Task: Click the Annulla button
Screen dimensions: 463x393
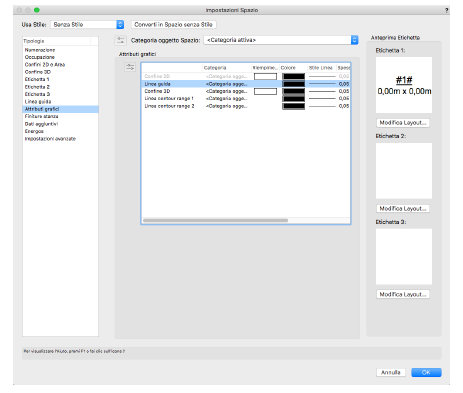Action: click(x=391, y=372)
